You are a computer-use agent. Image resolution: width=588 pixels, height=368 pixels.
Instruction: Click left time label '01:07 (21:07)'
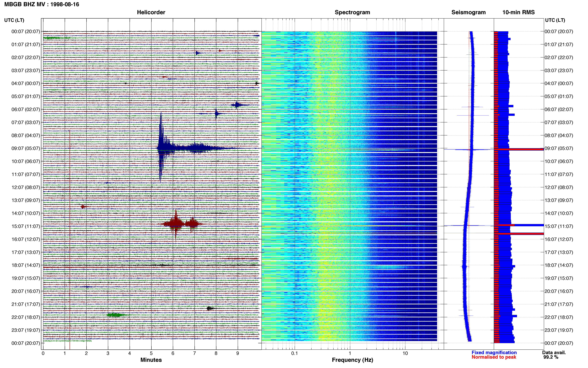[26, 45]
